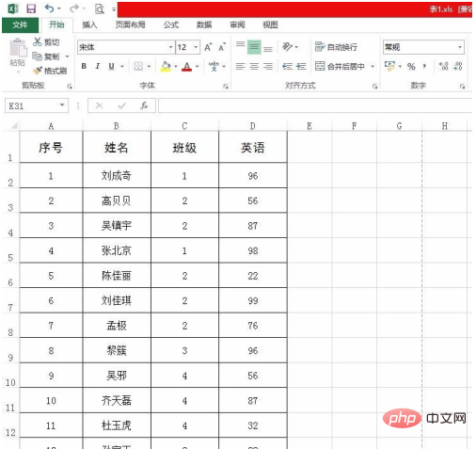476x449 pixels.
Task: Open Print Preview from quick access toolbar
Action: 100,8
